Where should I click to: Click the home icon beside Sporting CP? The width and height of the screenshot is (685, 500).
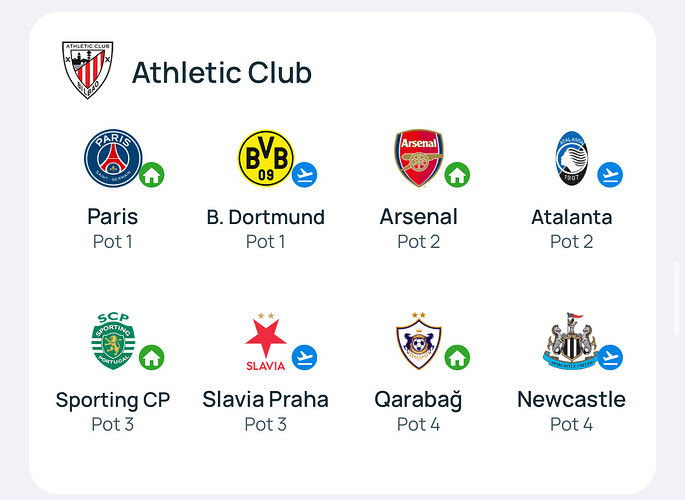(152, 357)
